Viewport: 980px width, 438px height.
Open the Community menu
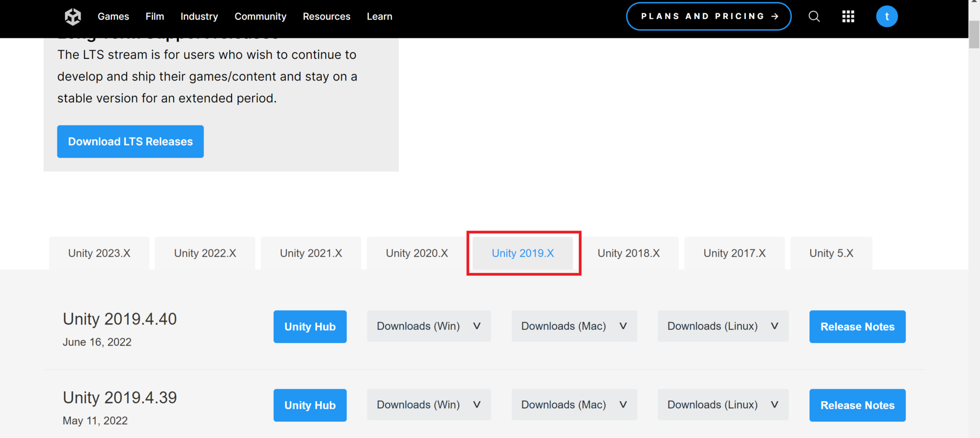click(260, 17)
